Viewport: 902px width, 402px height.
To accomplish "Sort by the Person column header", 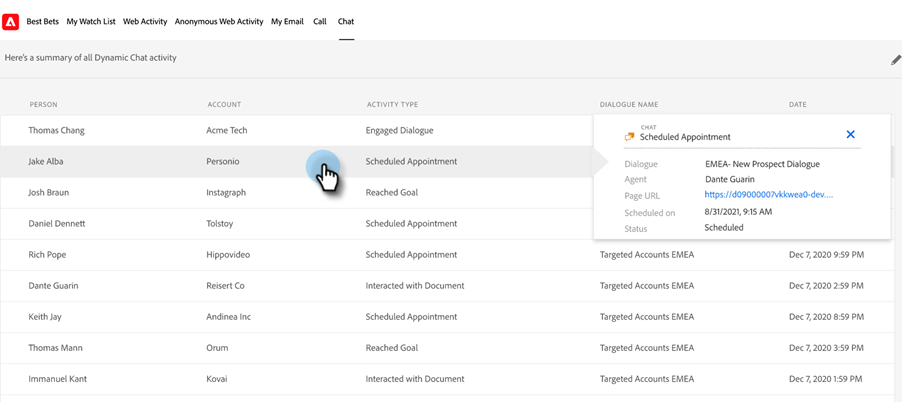I will [x=44, y=105].
